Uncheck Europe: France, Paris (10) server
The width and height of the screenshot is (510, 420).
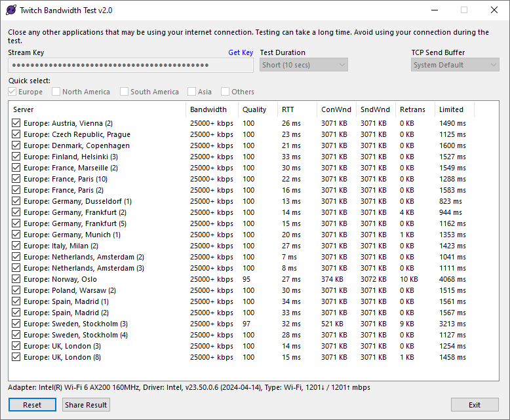point(16,179)
